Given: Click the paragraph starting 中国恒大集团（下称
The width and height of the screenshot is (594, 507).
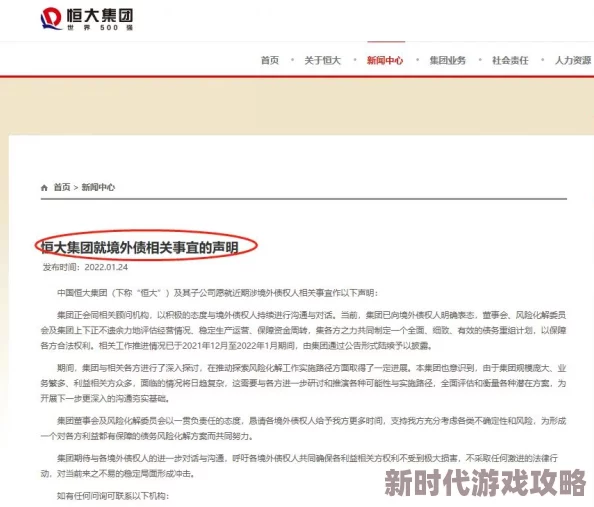Looking at the screenshot, I should 217,293.
